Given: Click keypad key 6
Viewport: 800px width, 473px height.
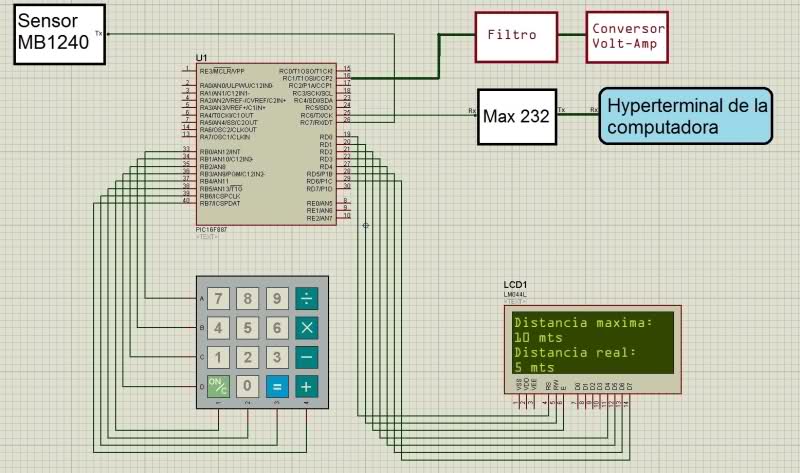Looking at the screenshot, I should coord(277,328).
